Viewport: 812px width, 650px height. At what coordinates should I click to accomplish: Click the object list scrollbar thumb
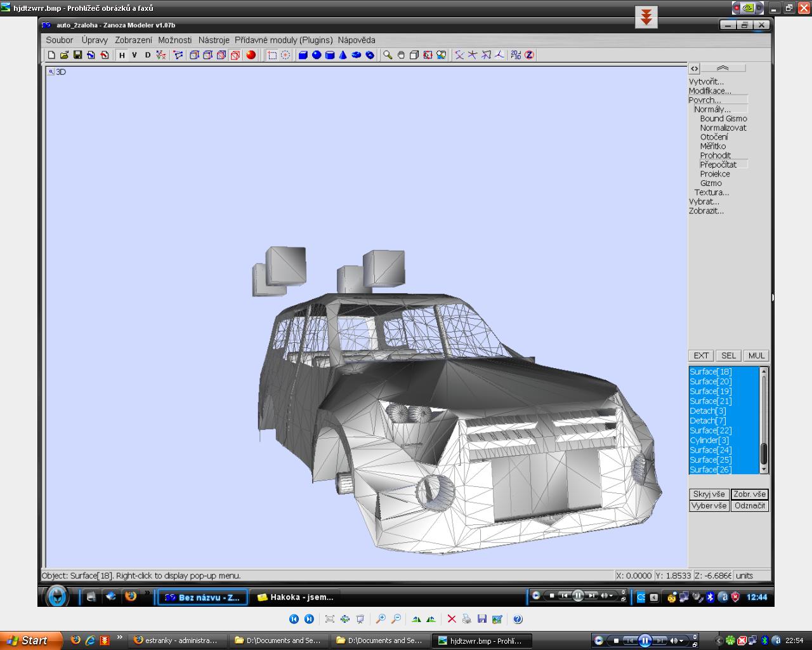point(764,453)
